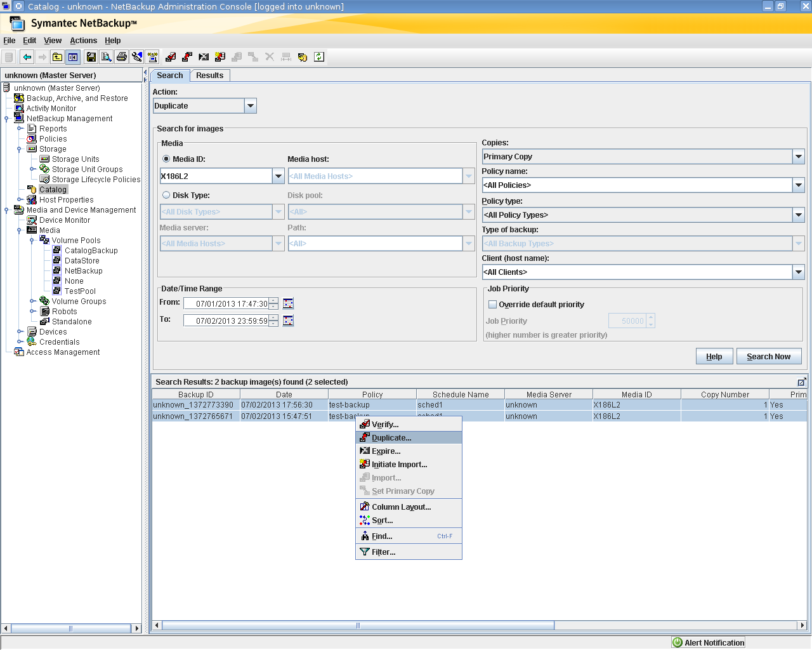Open the View menu

point(53,41)
